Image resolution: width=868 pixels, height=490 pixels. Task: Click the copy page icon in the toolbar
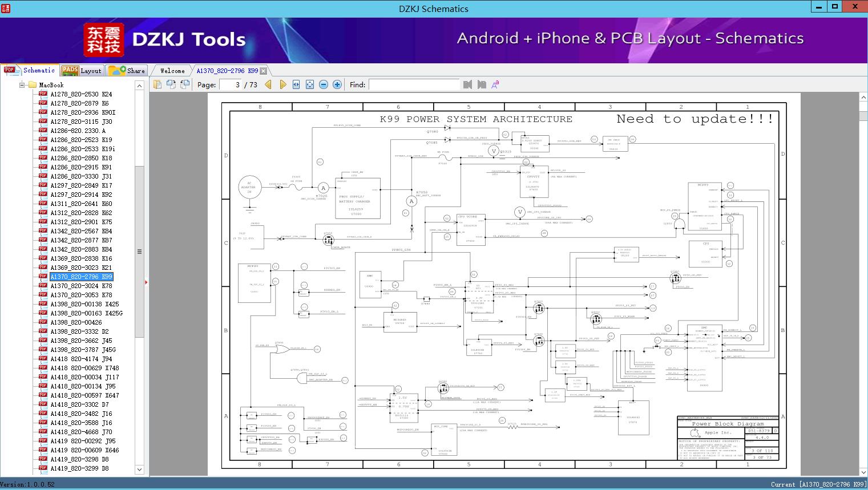(157, 84)
